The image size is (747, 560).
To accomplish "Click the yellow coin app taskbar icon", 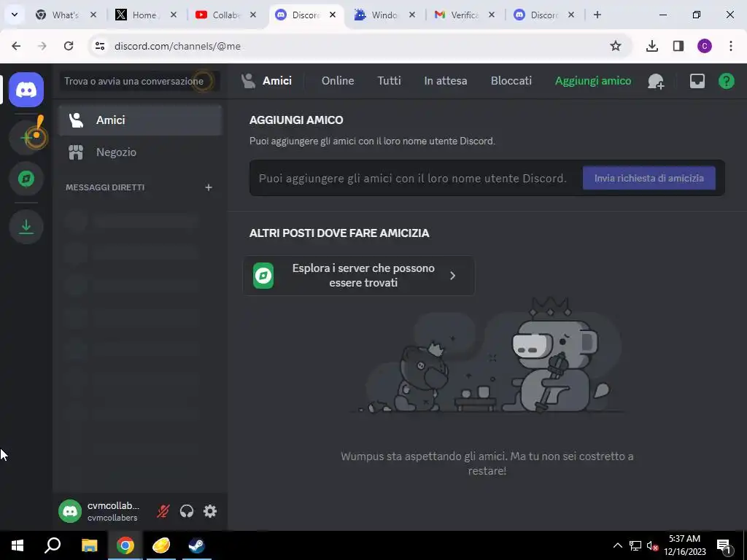I will tap(161, 545).
